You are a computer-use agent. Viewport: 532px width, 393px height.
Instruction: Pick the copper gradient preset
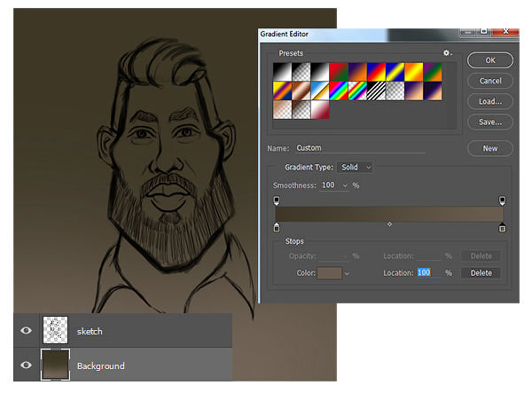point(301,91)
